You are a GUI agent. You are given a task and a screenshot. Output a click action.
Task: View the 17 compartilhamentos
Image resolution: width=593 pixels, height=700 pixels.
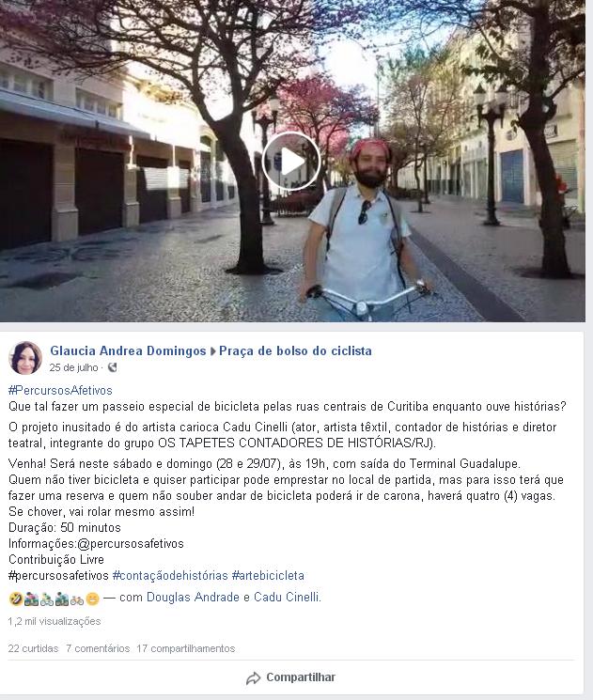tap(186, 648)
